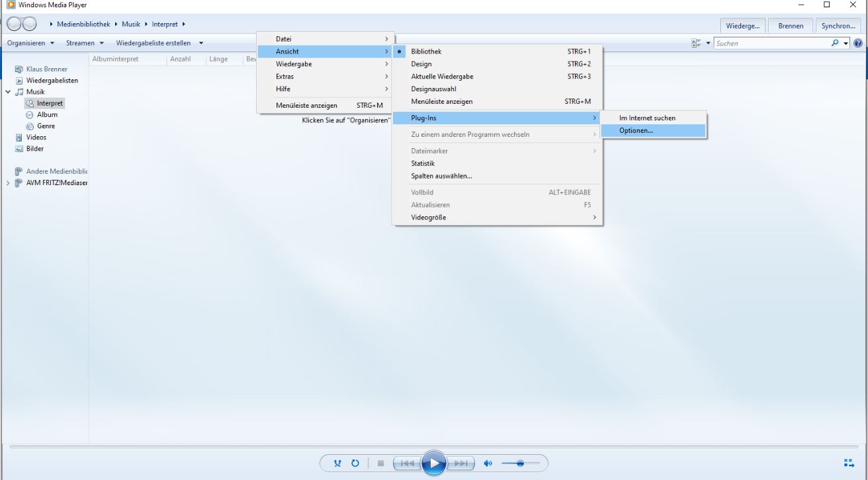Skip to the previous track
The width and height of the screenshot is (868, 480).
click(407, 463)
